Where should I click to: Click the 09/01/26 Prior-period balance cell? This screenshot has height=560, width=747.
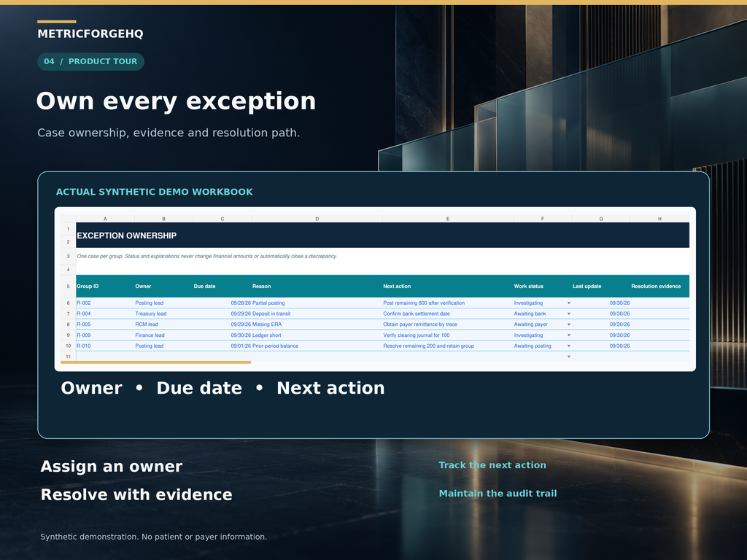pos(264,346)
